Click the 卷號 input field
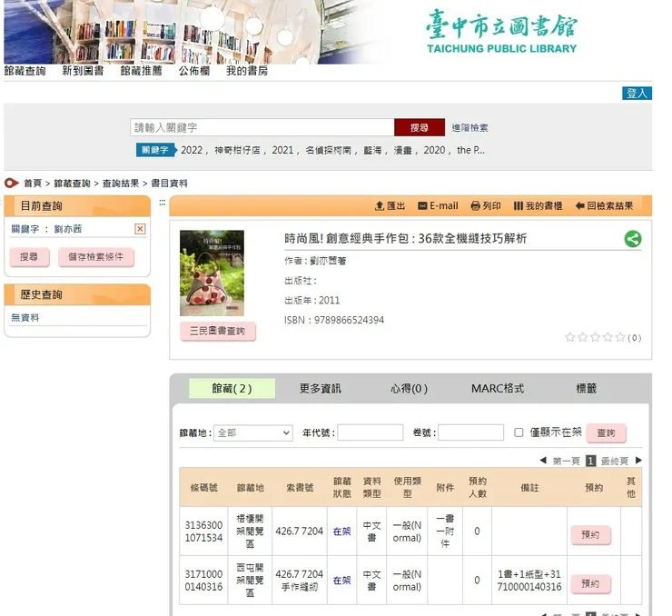Screen dimensions: 672x616 pyautogui.click(x=470, y=432)
